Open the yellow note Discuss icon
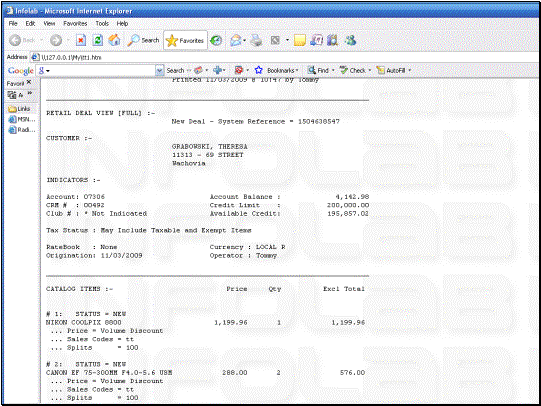 coord(299,41)
